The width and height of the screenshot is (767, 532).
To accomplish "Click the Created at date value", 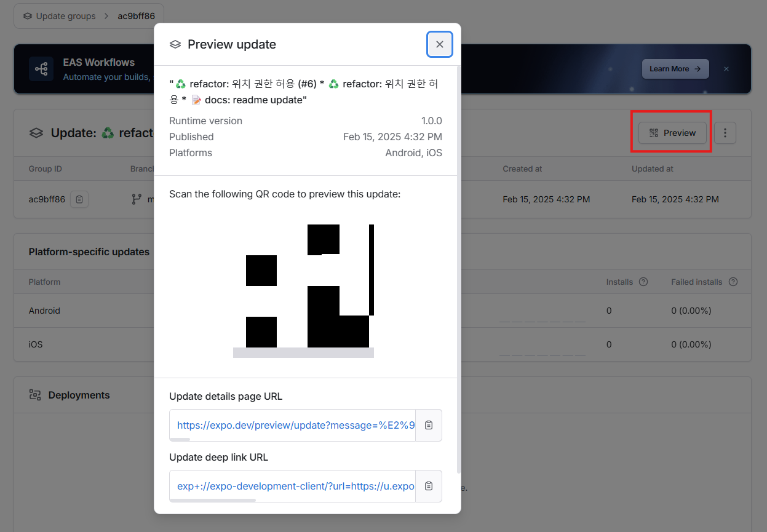I will click(x=546, y=199).
